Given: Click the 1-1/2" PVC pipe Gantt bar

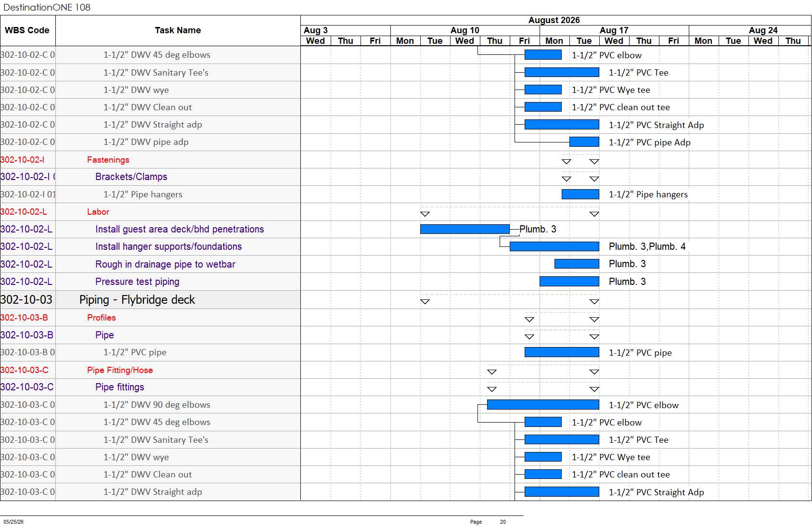Looking at the screenshot, I should tap(562, 352).
